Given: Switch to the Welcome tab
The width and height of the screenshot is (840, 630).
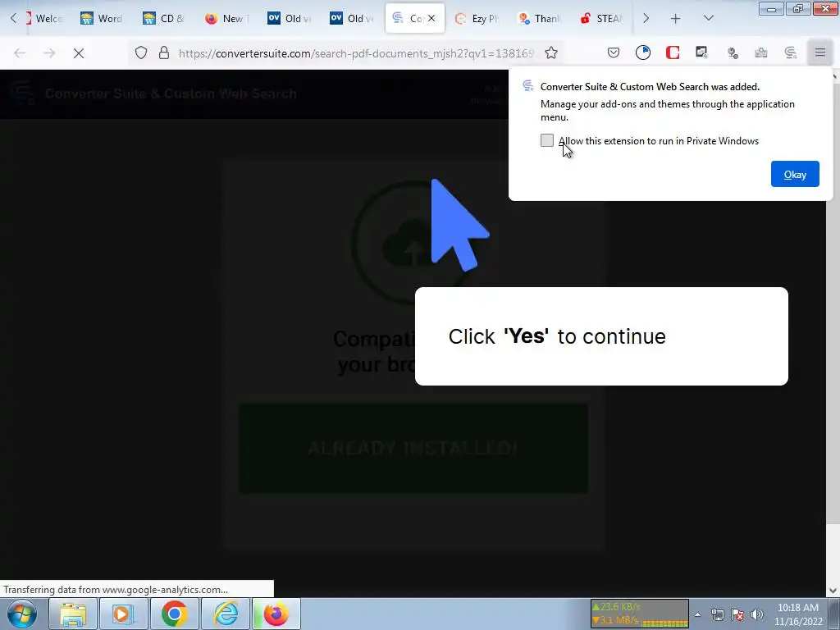Looking at the screenshot, I should pyautogui.click(x=44, y=18).
